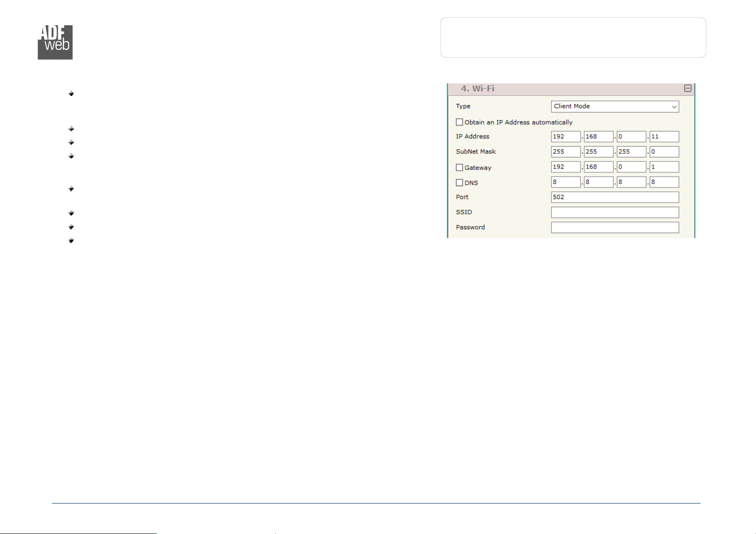This screenshot has width=756, height=534.
Task: Click the empty Password field
Action: (x=615, y=227)
